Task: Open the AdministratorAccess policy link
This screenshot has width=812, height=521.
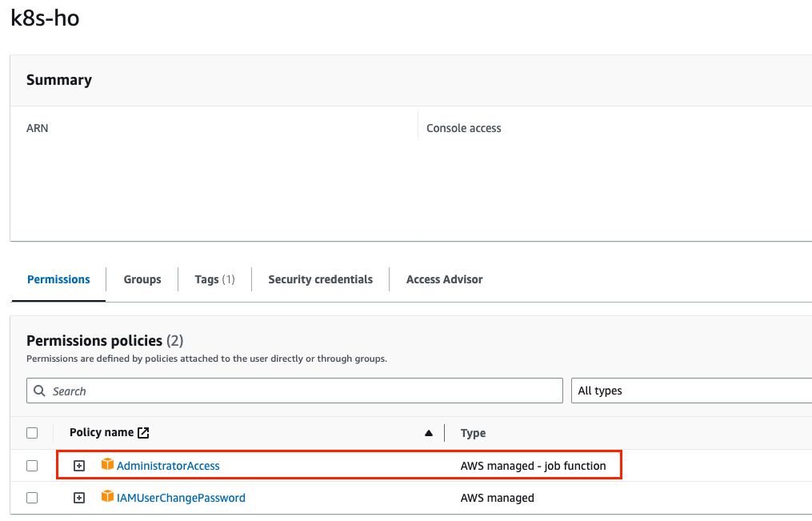Action: pos(168,466)
